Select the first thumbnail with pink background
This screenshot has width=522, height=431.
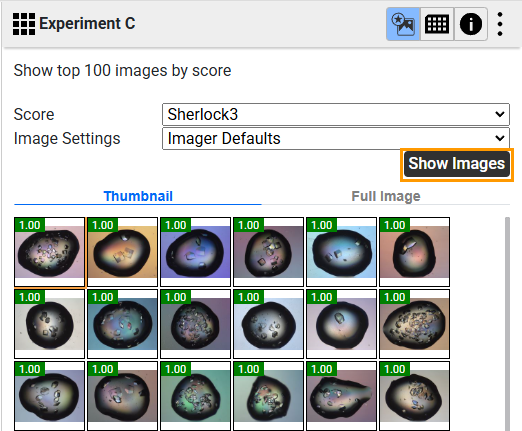tap(49, 252)
